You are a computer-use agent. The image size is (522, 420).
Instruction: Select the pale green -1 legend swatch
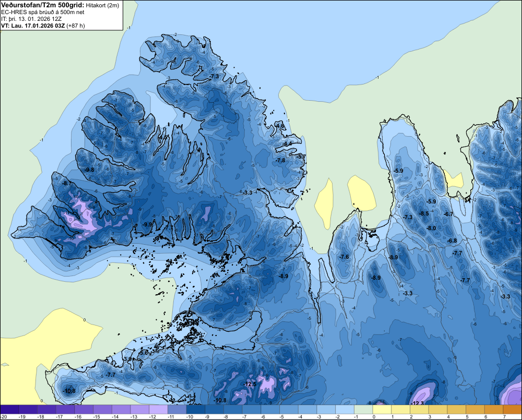[363, 410]
